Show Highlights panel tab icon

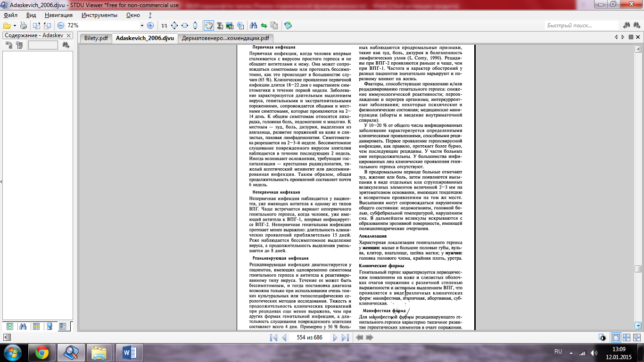tap(50, 326)
